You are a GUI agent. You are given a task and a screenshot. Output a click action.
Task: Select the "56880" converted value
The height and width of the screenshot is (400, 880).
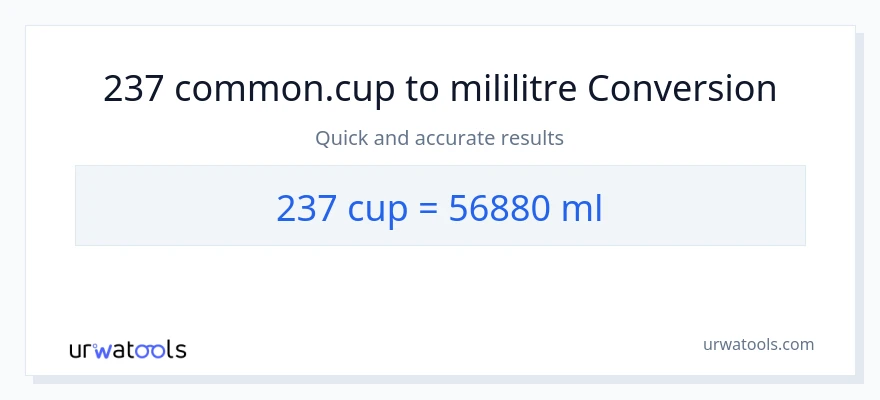click(498, 207)
